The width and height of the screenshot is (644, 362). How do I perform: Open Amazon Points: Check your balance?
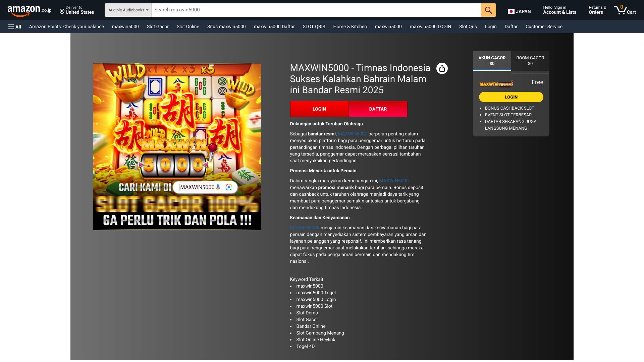tap(66, 27)
